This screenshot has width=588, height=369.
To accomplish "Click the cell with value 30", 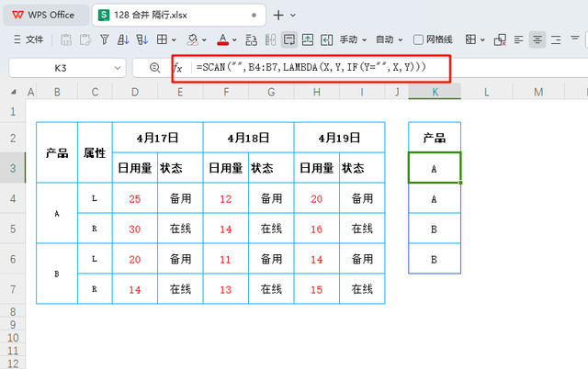I will (135, 229).
